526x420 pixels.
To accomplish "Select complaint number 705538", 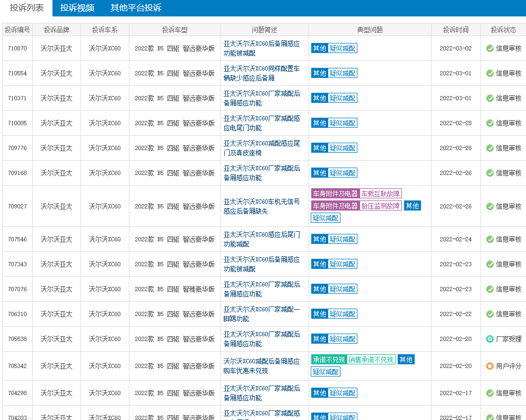I will [17, 339].
